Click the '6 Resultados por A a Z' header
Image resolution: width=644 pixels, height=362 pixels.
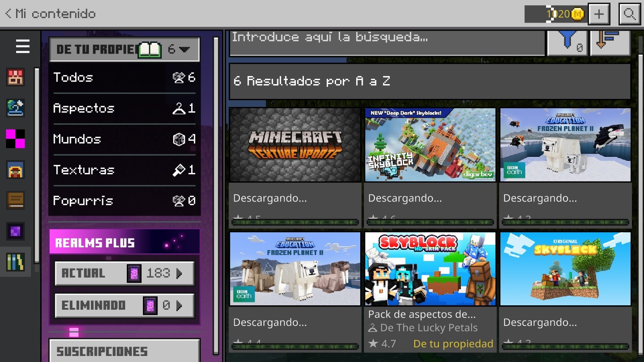coord(430,81)
